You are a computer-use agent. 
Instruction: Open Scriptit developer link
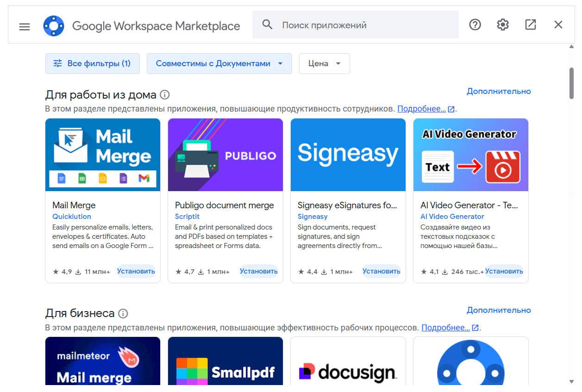pyautogui.click(x=188, y=217)
